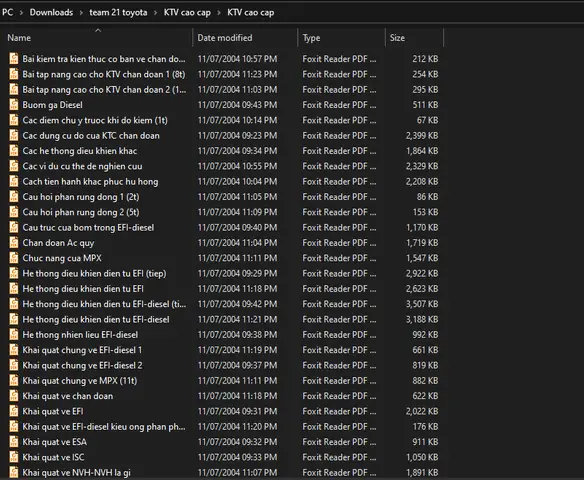Go to Downloads in address breadcrumb
Image resolution: width=584 pixels, height=480 pixels.
point(51,12)
